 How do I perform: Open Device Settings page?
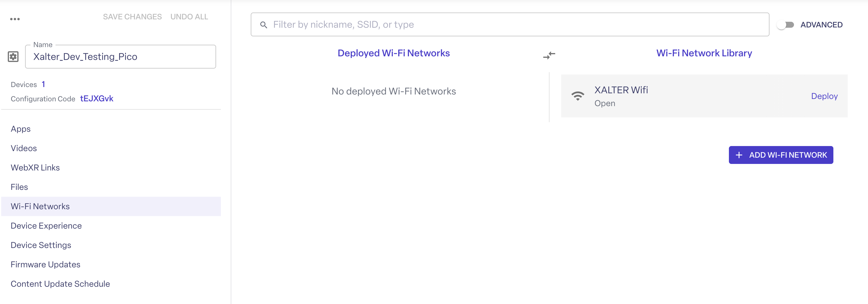click(111, 245)
